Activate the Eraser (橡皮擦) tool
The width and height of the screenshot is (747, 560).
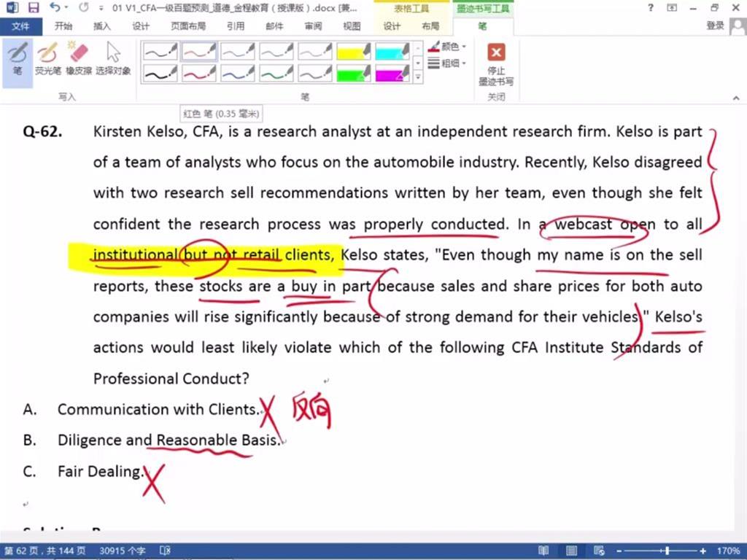click(x=78, y=58)
